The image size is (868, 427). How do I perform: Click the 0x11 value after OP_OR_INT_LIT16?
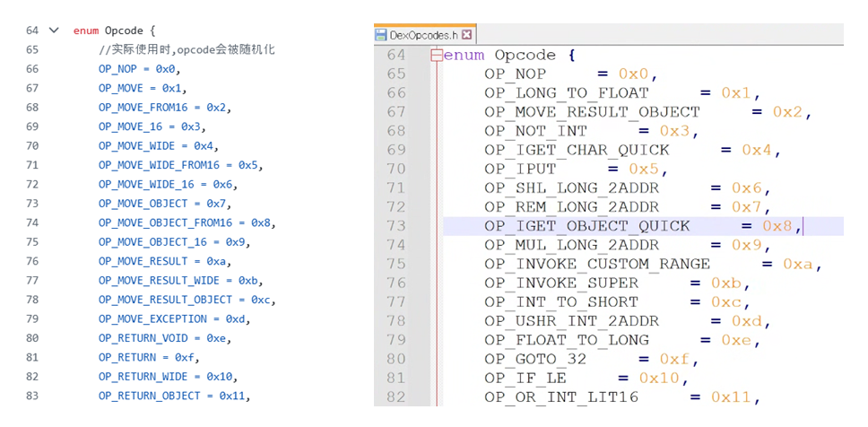(733, 396)
